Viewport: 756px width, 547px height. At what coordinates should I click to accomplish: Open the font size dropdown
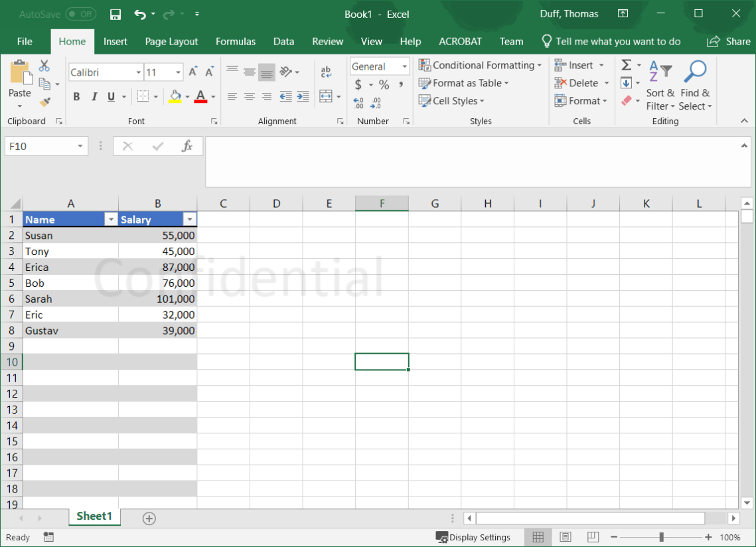pos(177,72)
